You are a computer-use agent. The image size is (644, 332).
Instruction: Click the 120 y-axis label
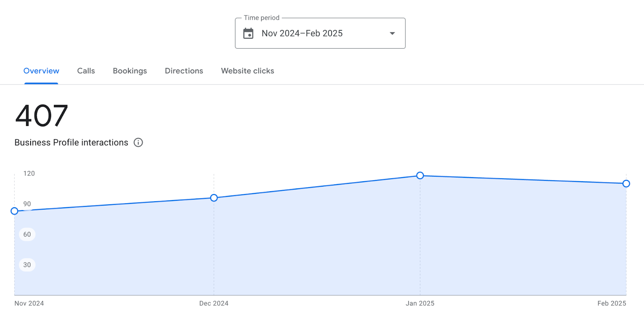coord(29,173)
